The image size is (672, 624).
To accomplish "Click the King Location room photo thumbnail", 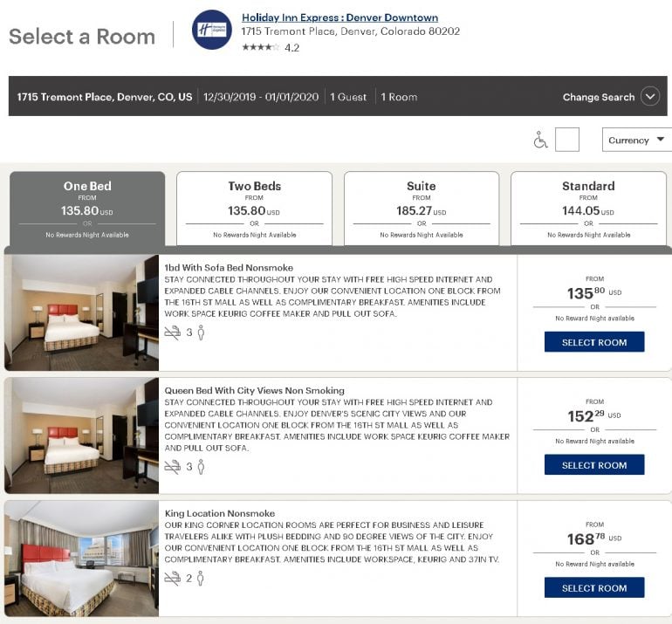I will click(x=81, y=559).
